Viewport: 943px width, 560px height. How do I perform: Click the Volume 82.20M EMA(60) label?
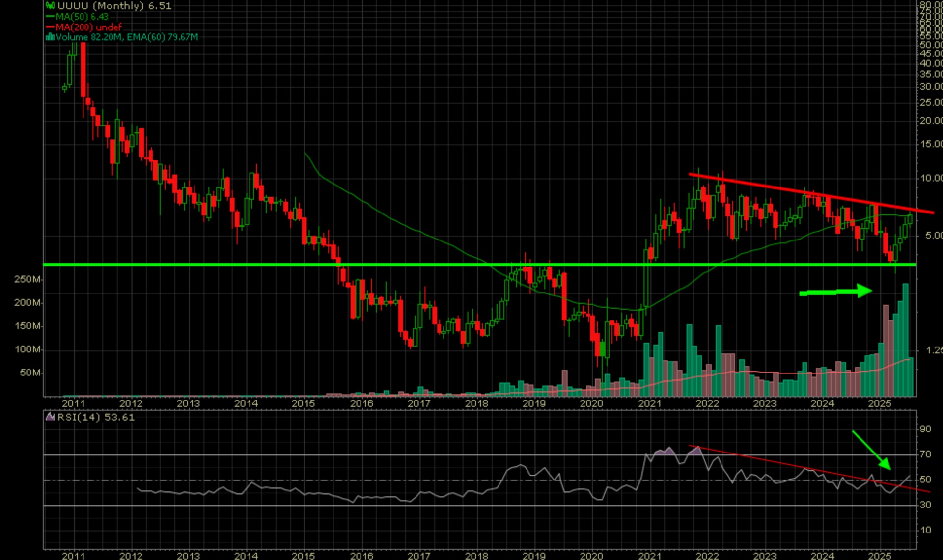[x=127, y=37]
